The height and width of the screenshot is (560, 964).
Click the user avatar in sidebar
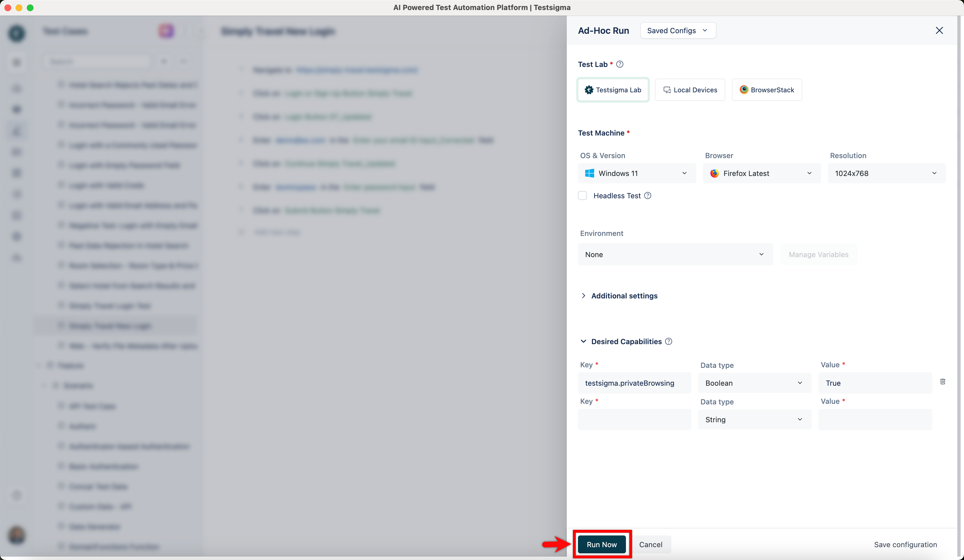click(16, 535)
